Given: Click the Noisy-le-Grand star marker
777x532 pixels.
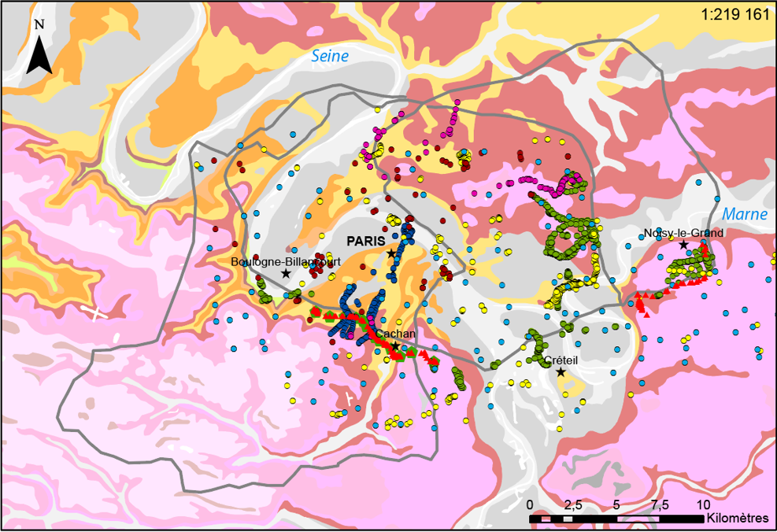Looking at the screenshot, I should click(x=683, y=245).
